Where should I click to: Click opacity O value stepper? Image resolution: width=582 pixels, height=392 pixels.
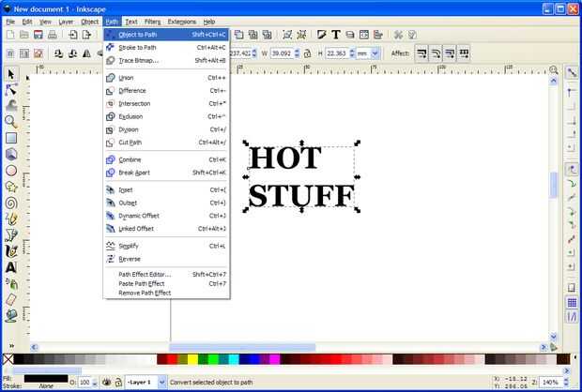click(95, 382)
